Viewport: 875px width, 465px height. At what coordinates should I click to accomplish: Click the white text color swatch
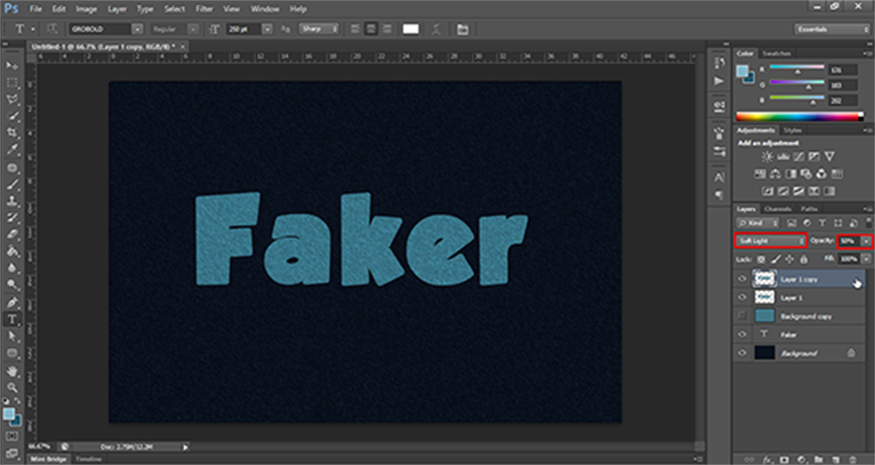pos(410,29)
